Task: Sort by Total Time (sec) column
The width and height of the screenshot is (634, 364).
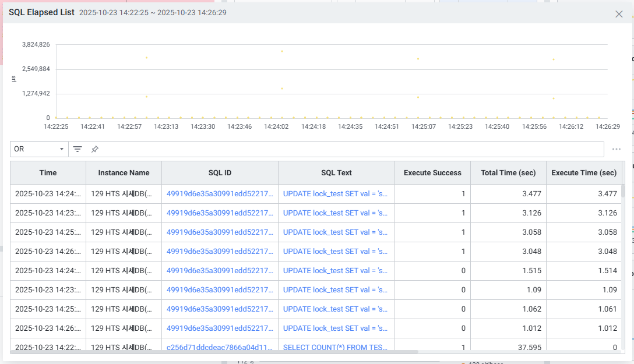Action: tap(508, 173)
